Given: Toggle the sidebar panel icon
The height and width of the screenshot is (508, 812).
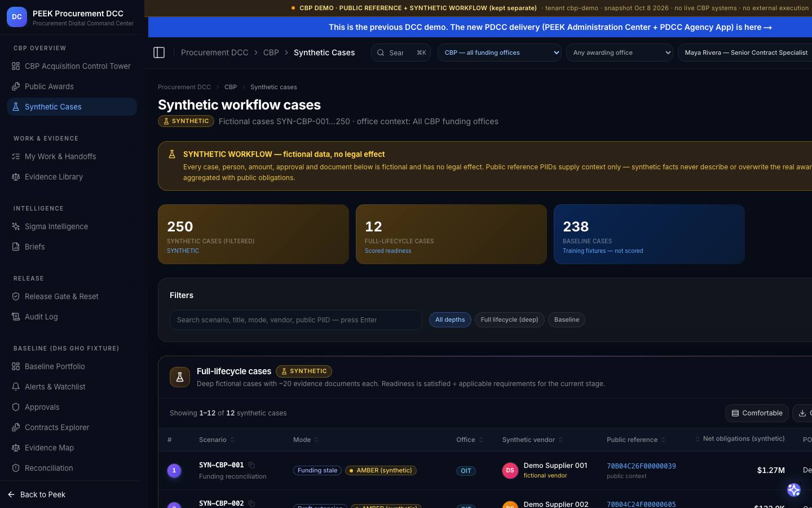Looking at the screenshot, I should (x=159, y=52).
